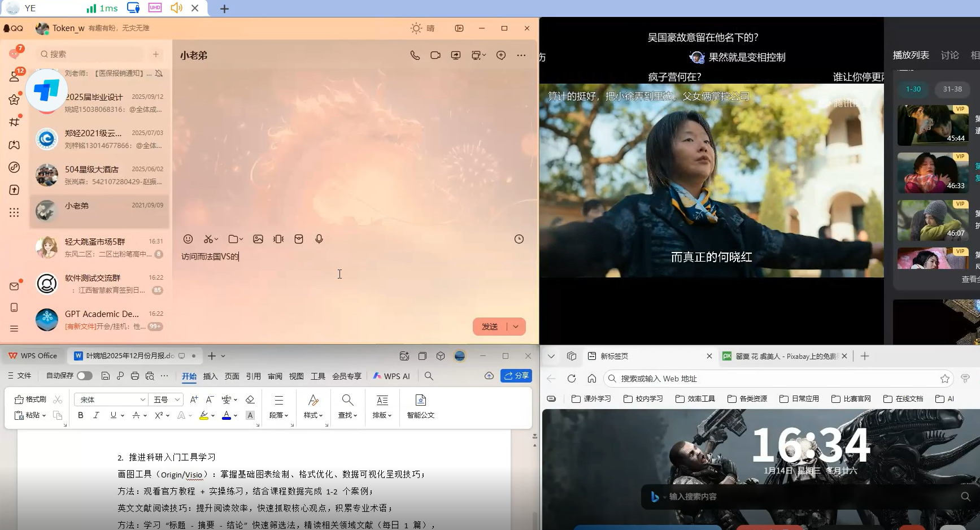Select the 31-38 episode range tab
This screenshot has width=980, height=530.
point(952,89)
